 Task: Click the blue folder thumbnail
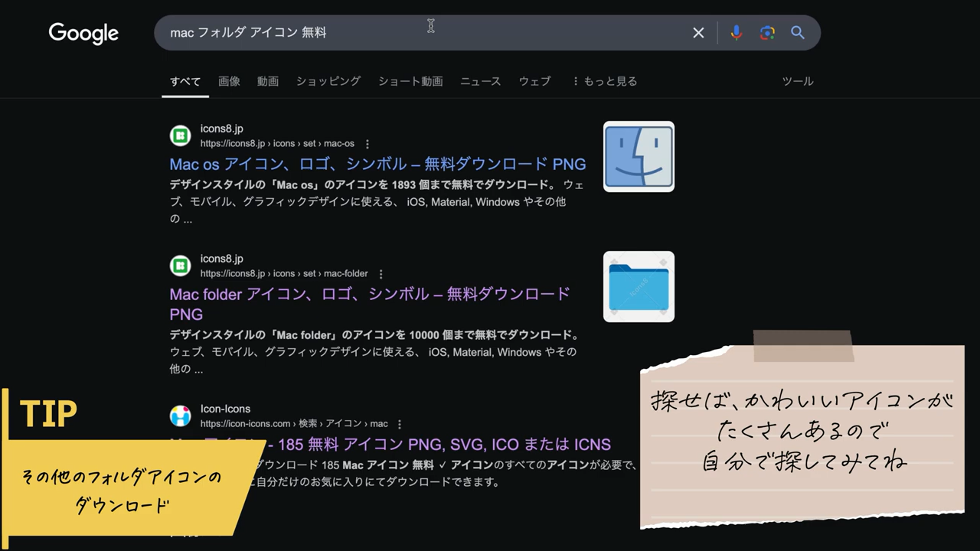pyautogui.click(x=639, y=287)
